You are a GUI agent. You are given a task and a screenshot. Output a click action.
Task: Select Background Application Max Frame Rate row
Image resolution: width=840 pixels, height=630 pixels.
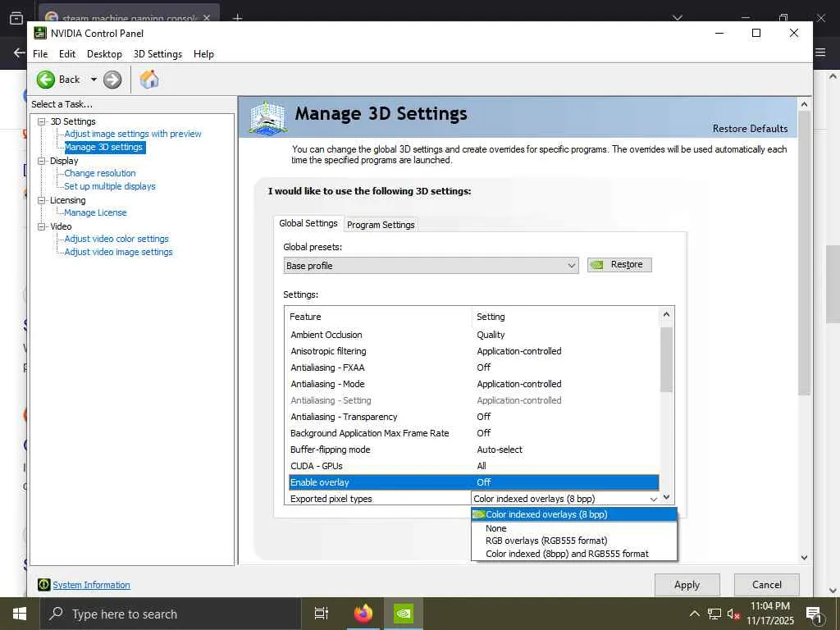[x=474, y=433]
